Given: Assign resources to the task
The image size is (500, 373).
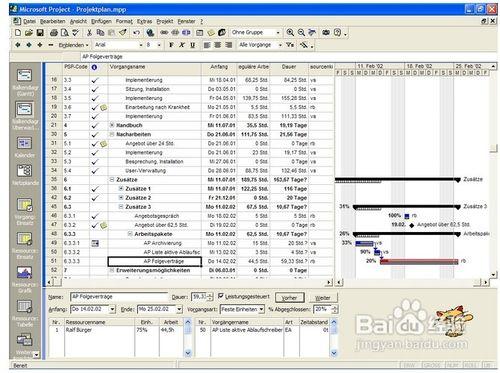Looking at the screenshot, I should pos(222,33).
